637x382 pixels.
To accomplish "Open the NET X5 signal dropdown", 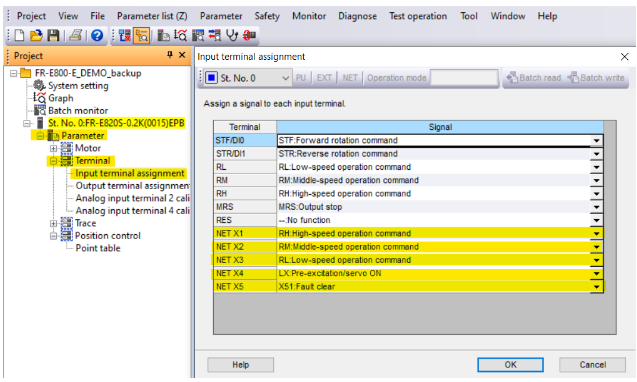I will 596,287.
